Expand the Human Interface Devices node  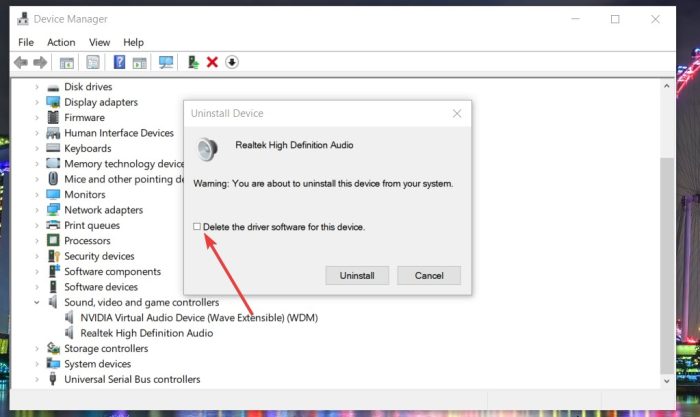click(x=37, y=133)
